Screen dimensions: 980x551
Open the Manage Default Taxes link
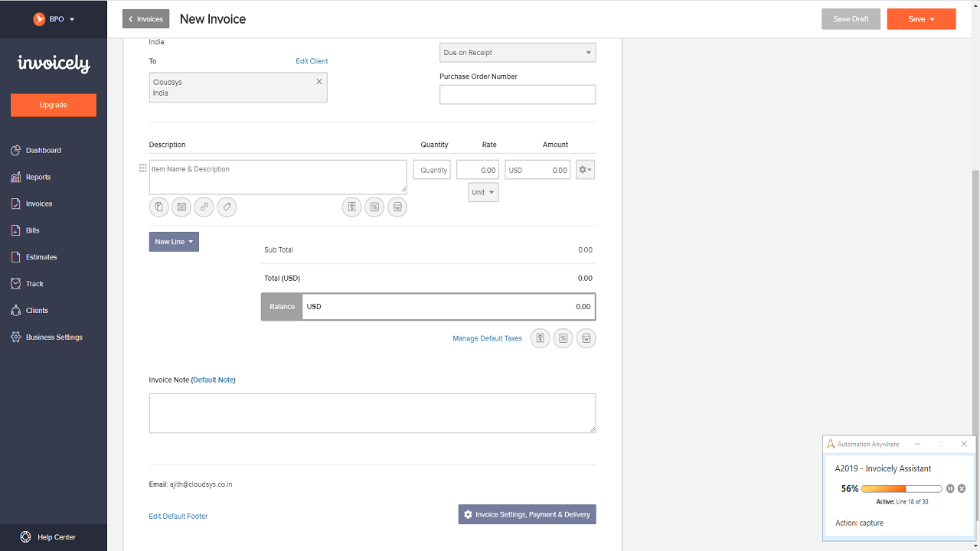[x=487, y=338]
